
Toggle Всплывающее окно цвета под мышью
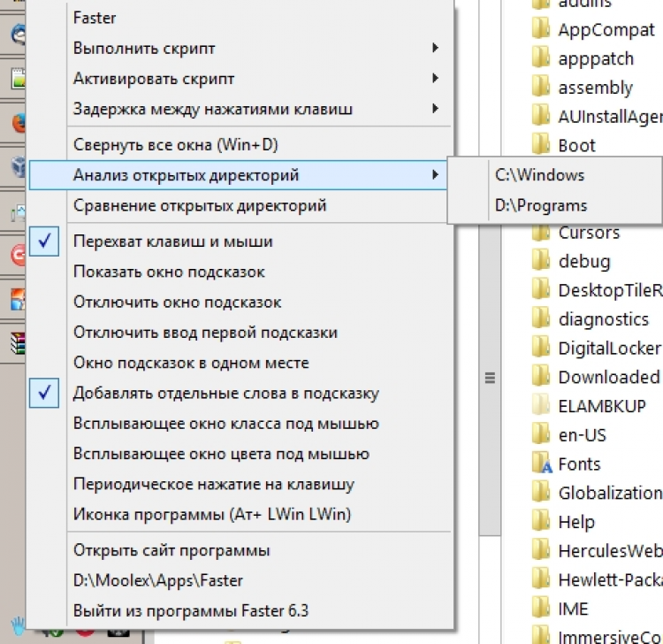[x=240, y=454]
